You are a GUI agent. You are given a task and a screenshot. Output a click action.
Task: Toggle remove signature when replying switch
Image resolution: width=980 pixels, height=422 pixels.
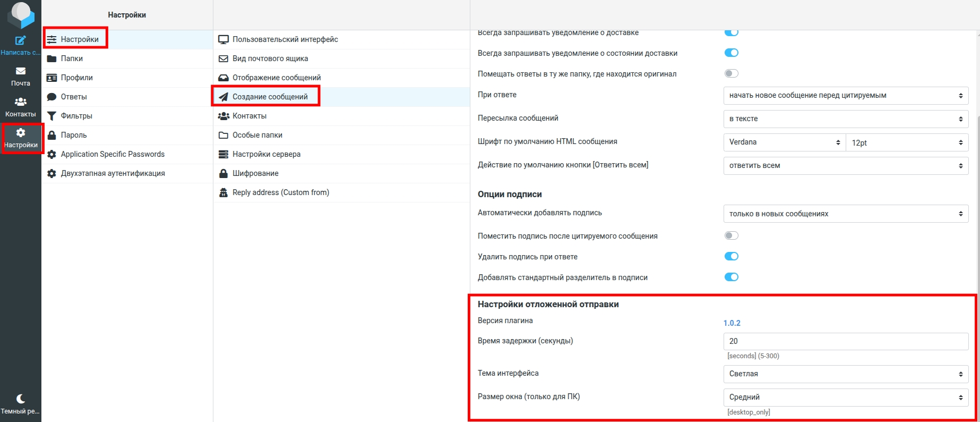[x=731, y=256]
